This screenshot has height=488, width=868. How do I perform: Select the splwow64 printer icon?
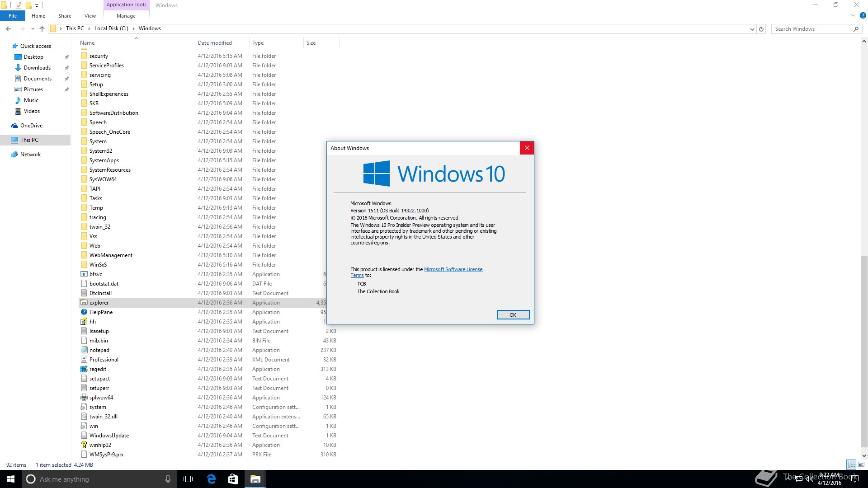(84, 398)
